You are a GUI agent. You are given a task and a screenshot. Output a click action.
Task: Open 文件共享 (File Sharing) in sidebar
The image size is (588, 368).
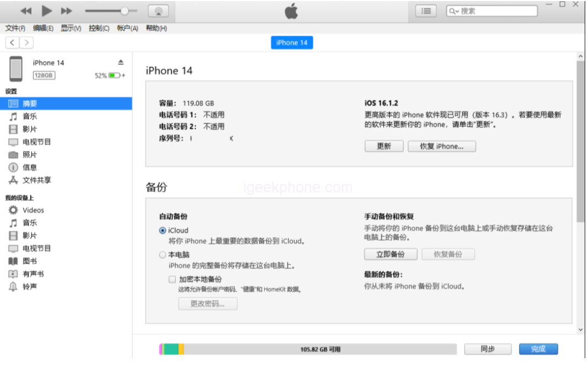(36, 180)
